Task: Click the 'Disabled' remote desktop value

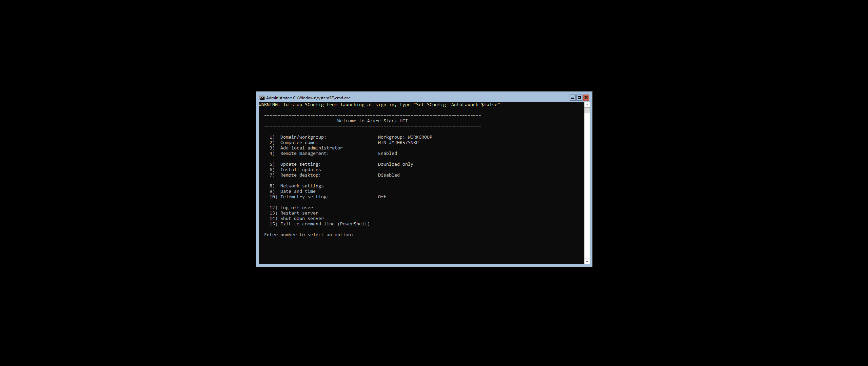Action: 389,175
